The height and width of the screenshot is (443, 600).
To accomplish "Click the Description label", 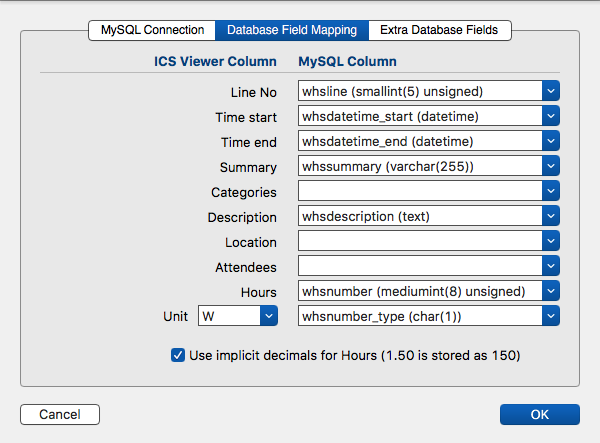I will pos(242,217).
